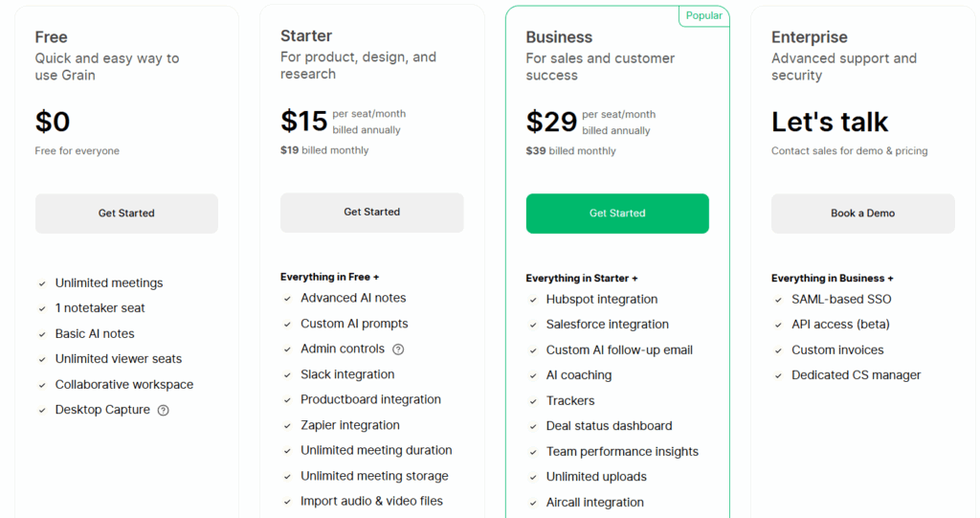Click the Popular badge on the Business plan
This screenshot has width=980, height=518.
coord(703,16)
